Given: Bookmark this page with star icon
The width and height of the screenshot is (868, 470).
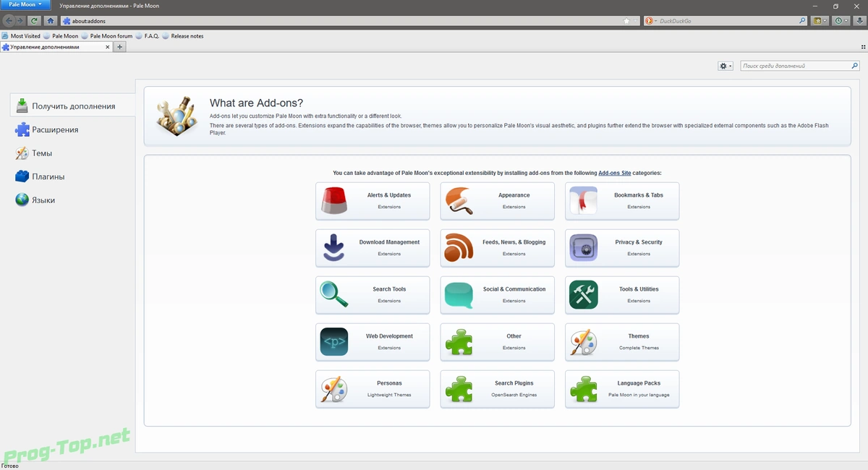Looking at the screenshot, I should 626,21.
